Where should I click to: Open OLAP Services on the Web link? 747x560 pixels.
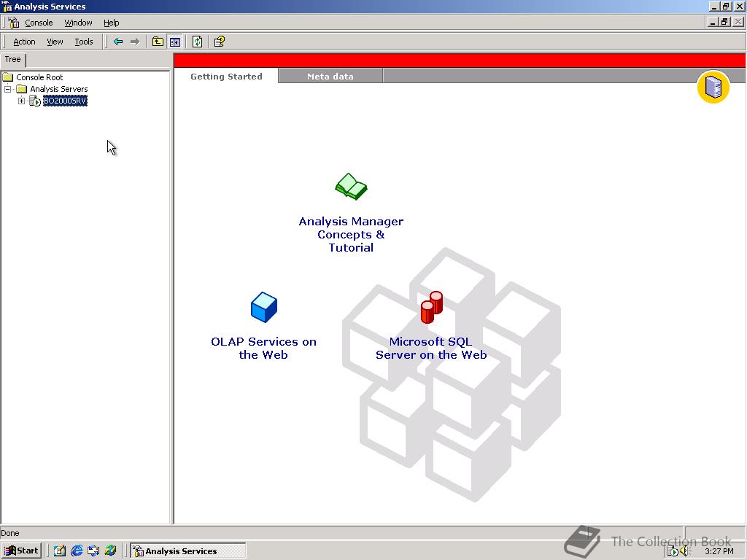pos(263,348)
